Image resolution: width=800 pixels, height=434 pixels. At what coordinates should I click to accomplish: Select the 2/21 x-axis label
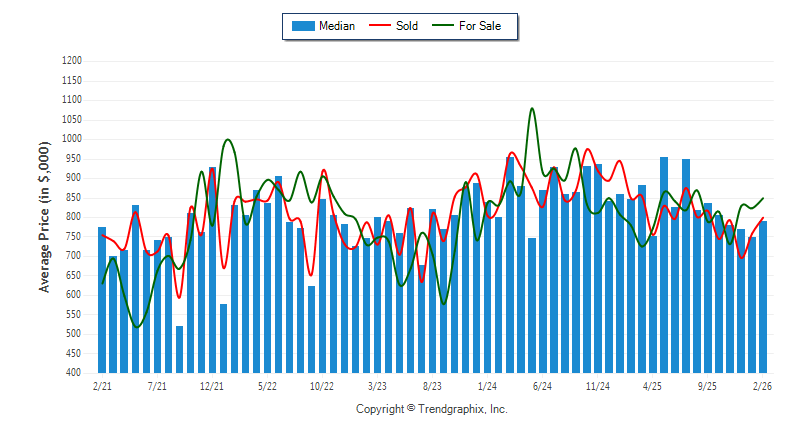point(102,385)
